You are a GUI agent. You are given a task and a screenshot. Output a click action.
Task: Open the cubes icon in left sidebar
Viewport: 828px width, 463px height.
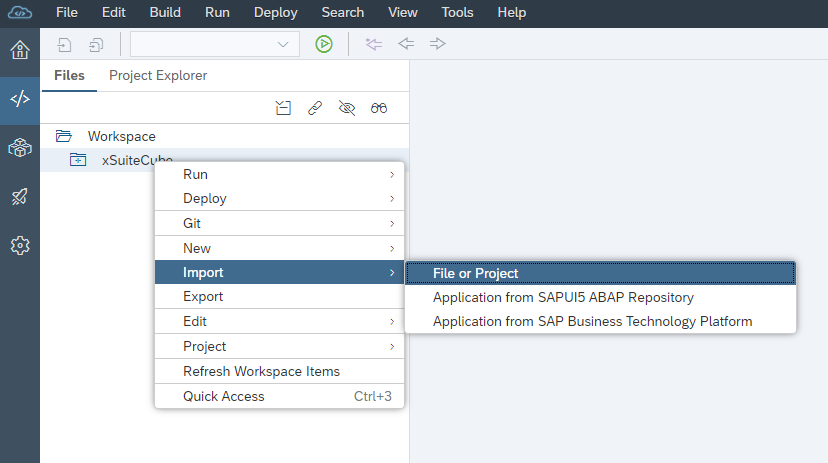point(20,148)
